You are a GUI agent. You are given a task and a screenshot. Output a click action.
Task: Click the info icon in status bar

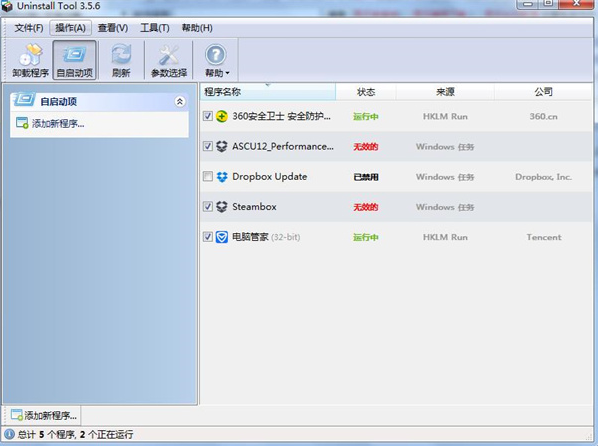pyautogui.click(x=9, y=434)
